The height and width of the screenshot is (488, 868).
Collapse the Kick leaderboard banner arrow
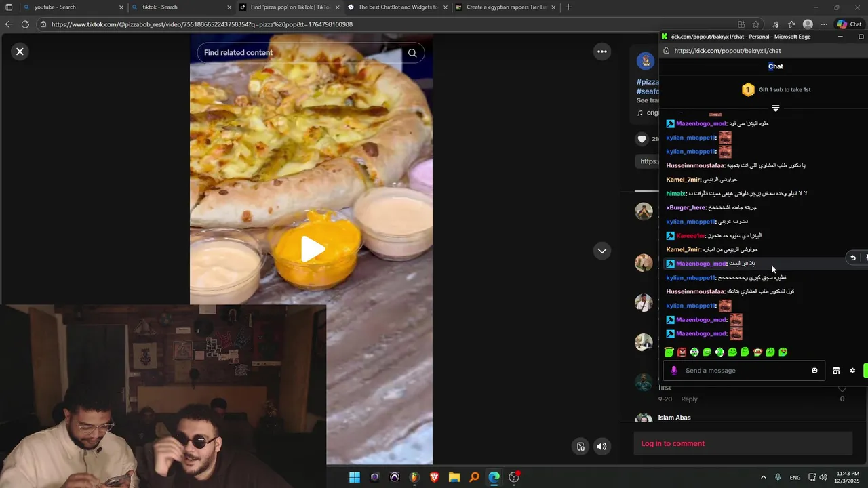click(776, 108)
